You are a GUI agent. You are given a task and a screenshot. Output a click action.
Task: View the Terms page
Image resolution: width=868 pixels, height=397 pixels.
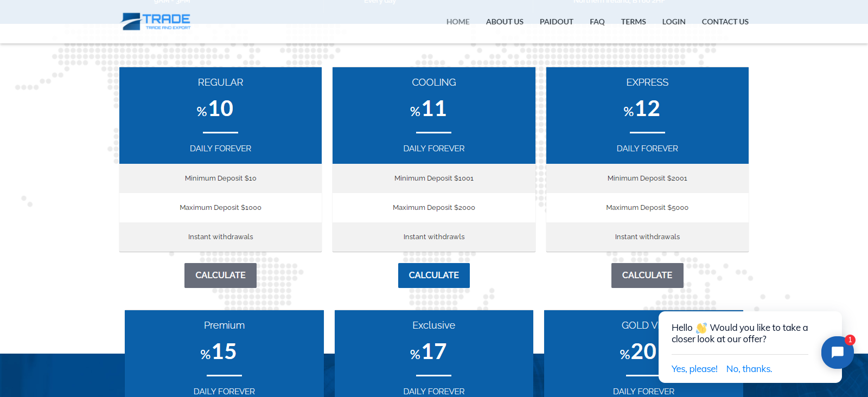tap(633, 22)
